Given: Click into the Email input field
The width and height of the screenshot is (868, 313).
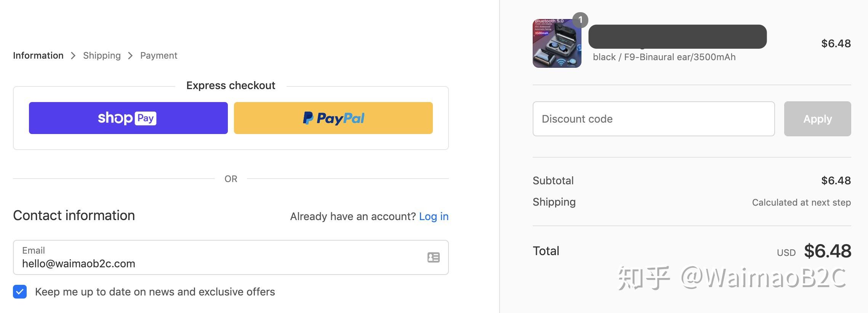Looking at the screenshot, I should pos(221,263).
